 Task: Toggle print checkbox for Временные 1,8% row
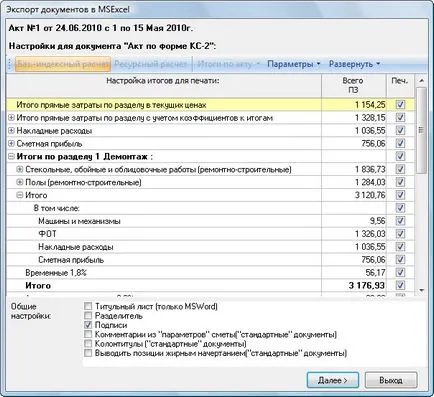pos(400,273)
